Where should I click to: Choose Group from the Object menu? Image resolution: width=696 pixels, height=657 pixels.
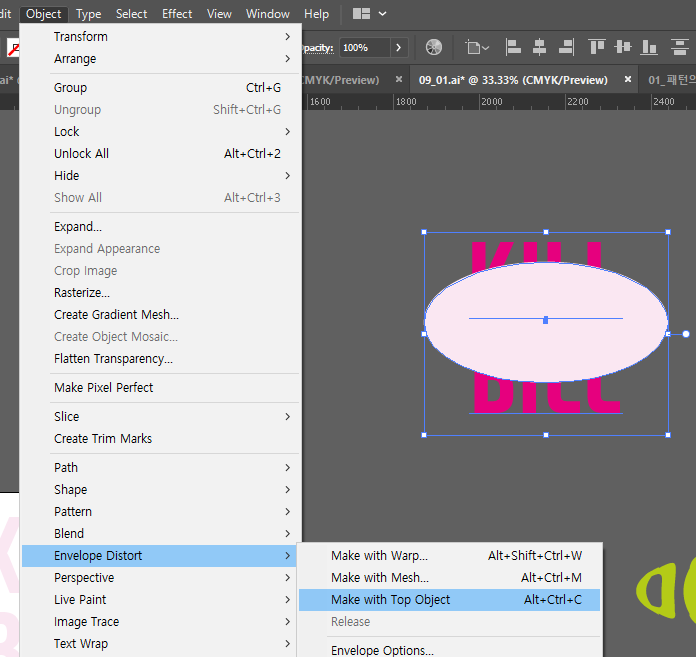click(160, 87)
